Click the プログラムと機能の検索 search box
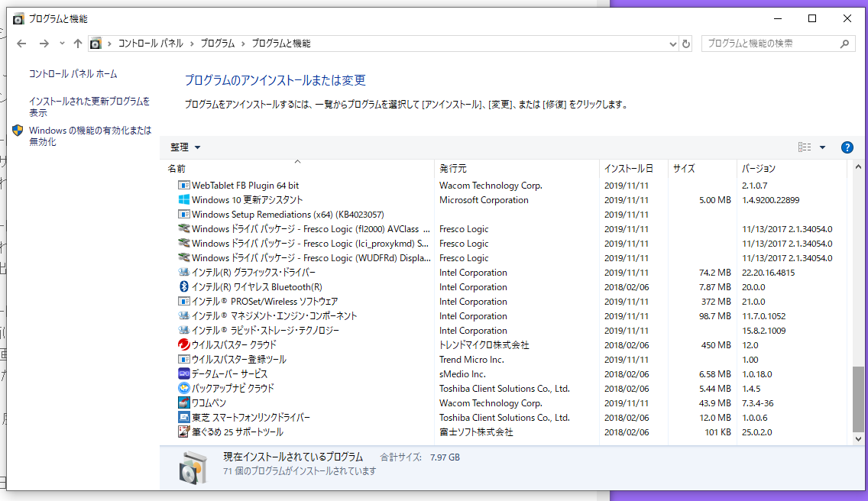 pyautogui.click(x=770, y=44)
